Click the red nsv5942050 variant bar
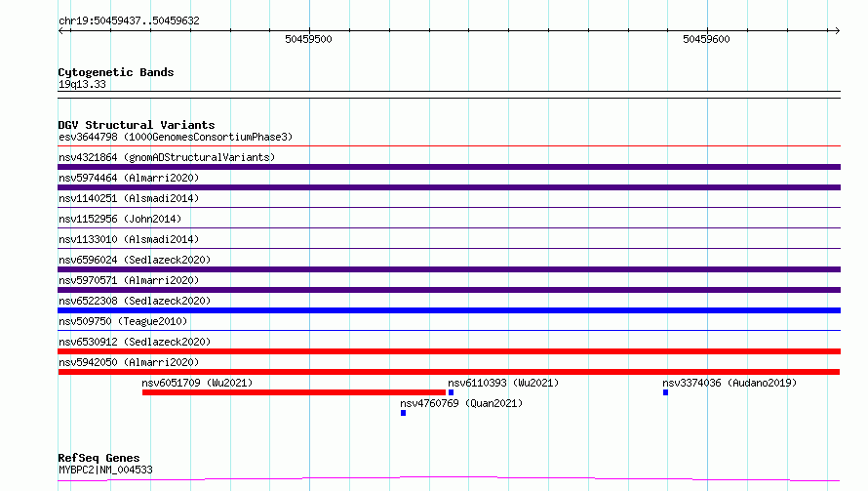This screenshot has width=868, height=491. (449, 372)
